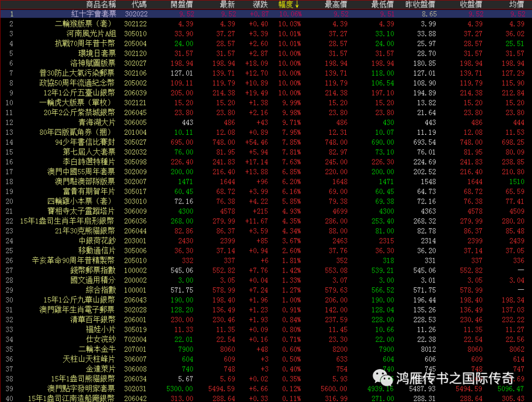
Task: Select the 政協50周年流通紀念幣 row
Action: click(x=266, y=83)
